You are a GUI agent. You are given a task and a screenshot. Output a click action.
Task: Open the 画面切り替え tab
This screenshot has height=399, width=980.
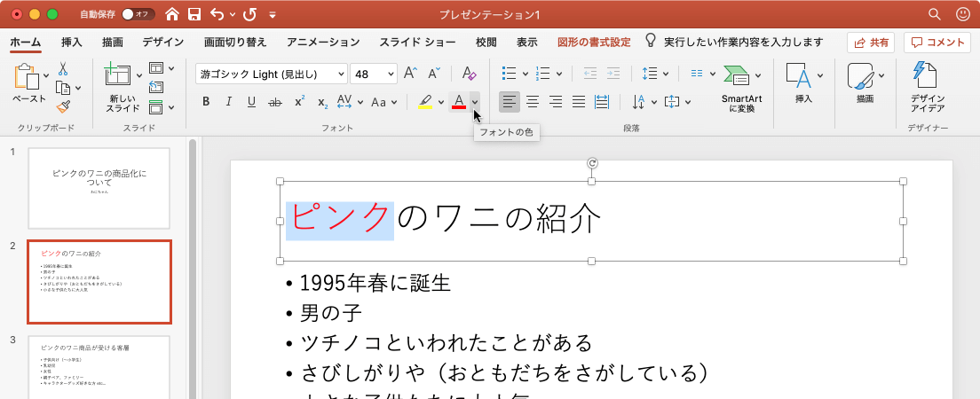tap(235, 42)
